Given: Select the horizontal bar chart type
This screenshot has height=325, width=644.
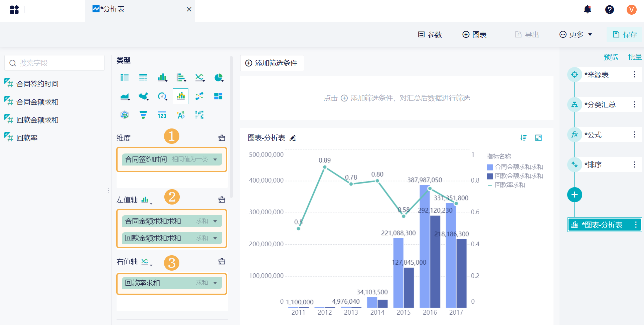Looking at the screenshot, I should click(x=181, y=77).
